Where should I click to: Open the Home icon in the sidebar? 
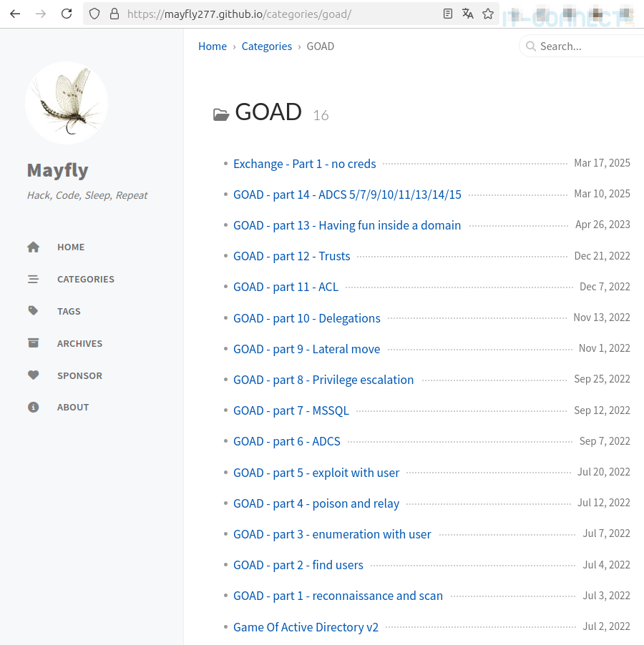33,246
